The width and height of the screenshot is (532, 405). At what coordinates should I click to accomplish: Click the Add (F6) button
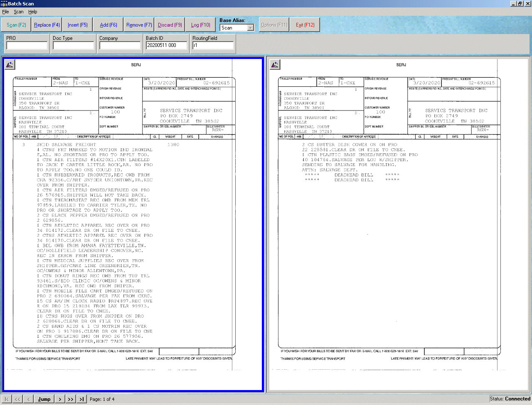tap(108, 25)
